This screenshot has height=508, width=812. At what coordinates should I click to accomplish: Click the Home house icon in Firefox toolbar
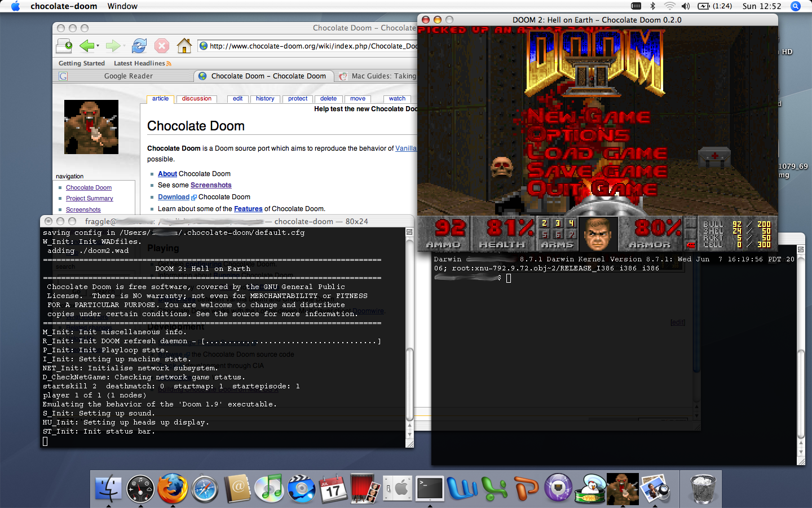184,46
